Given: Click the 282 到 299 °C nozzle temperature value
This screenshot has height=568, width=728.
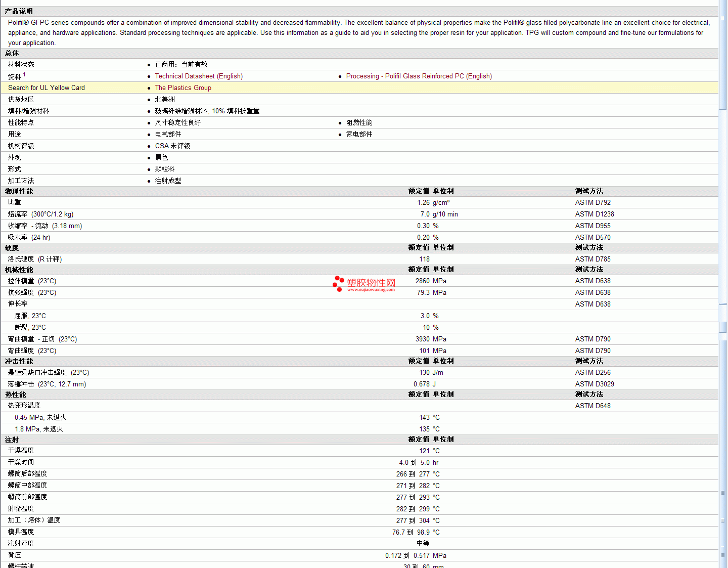Looking at the screenshot, I should pyautogui.click(x=418, y=509).
